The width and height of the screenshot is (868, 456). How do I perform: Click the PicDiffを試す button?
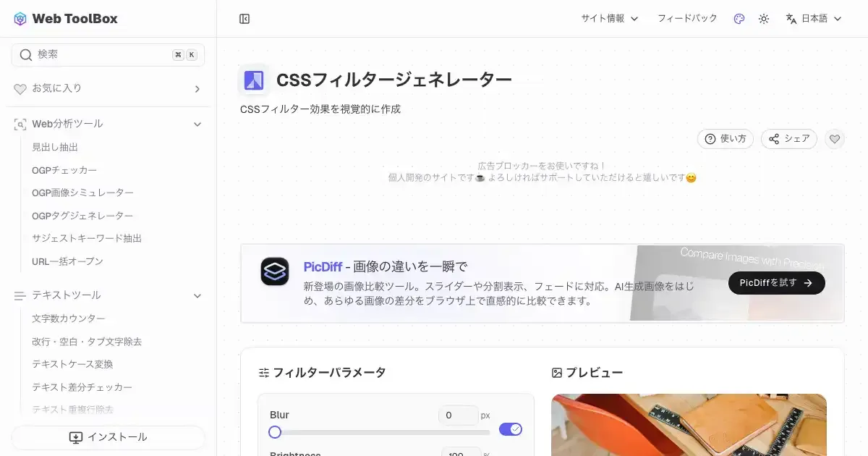pos(777,283)
